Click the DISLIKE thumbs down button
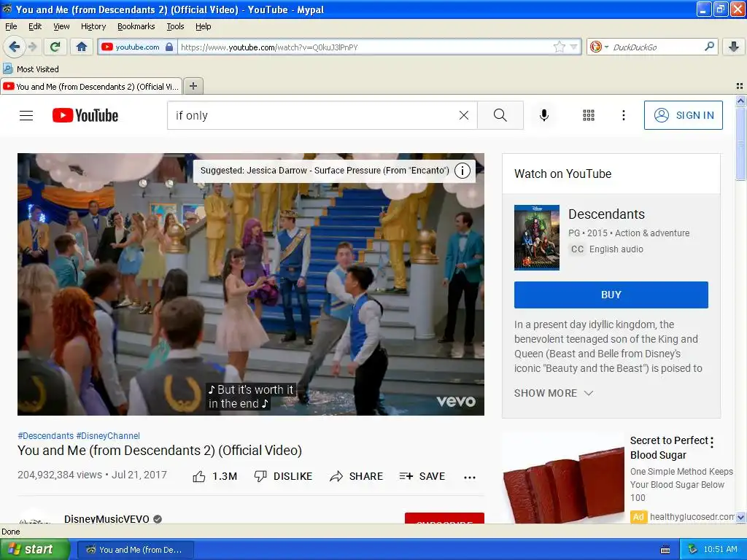 (x=284, y=476)
